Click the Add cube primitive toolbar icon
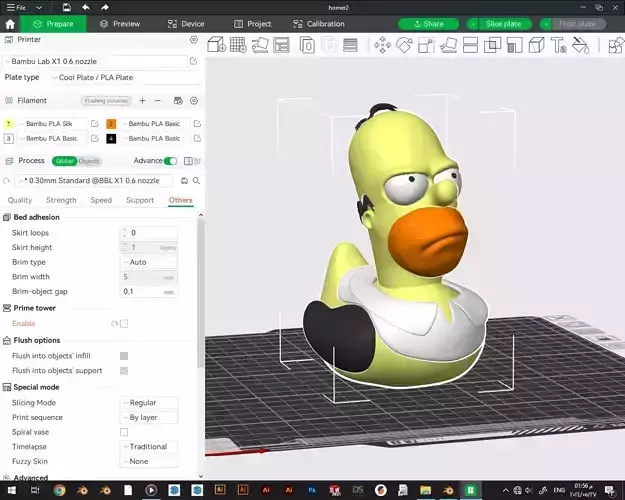The height and width of the screenshot is (500, 625). (x=216, y=45)
